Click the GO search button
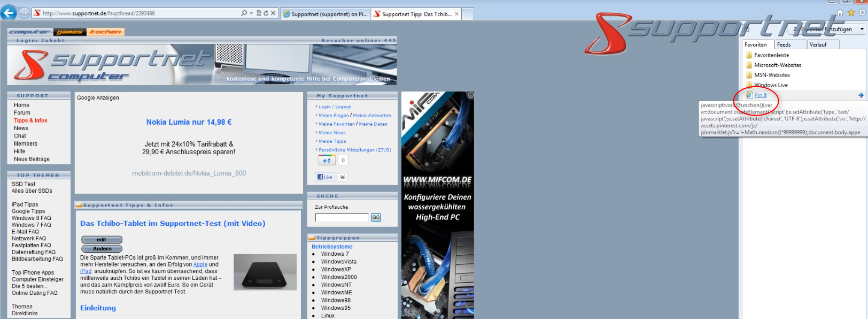The image size is (868, 319). pyautogui.click(x=376, y=217)
